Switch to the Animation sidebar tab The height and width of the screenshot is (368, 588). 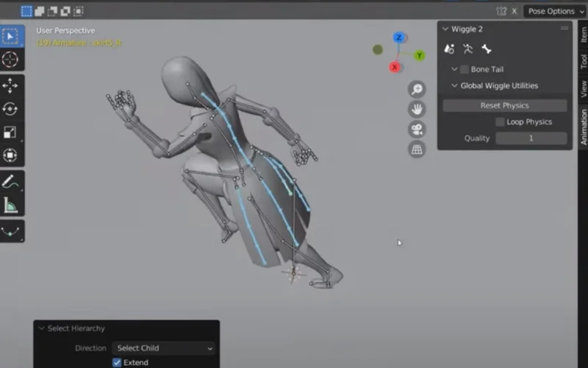pyautogui.click(x=584, y=127)
